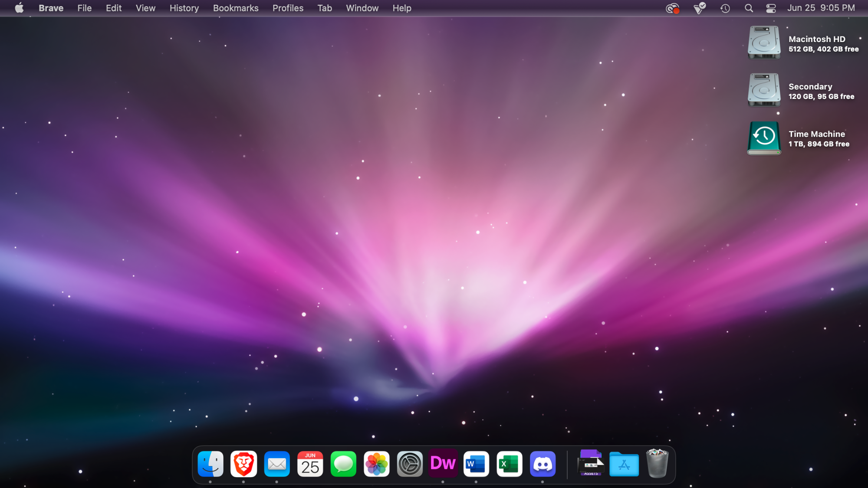Open System Preferences gear icon
This screenshot has height=488, width=868.
tap(410, 464)
